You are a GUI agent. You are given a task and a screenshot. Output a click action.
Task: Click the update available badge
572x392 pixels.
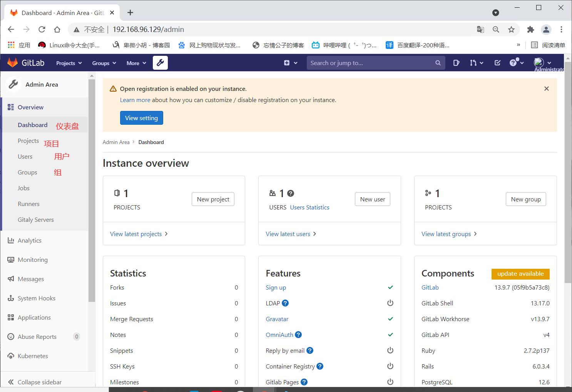click(x=520, y=274)
